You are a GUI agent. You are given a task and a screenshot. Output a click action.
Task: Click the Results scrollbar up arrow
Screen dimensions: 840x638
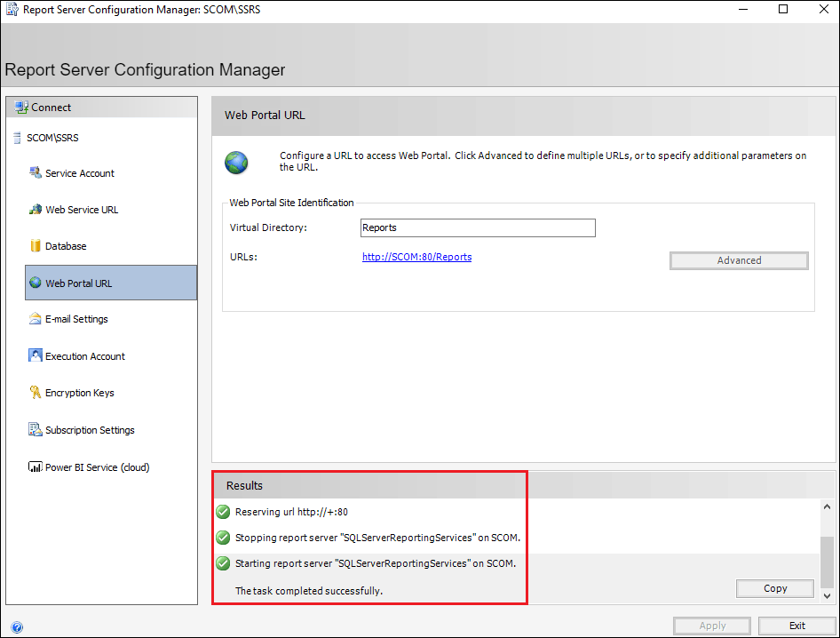828,506
